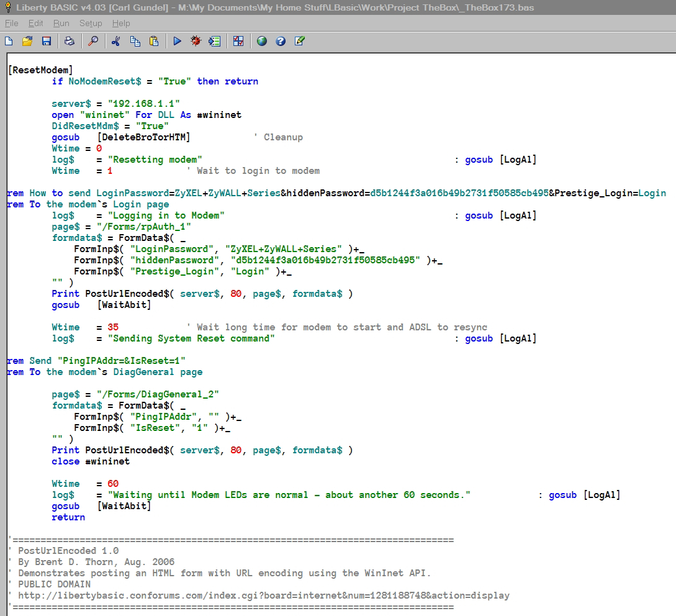Open Find with the magnifying glass icon

click(93, 41)
